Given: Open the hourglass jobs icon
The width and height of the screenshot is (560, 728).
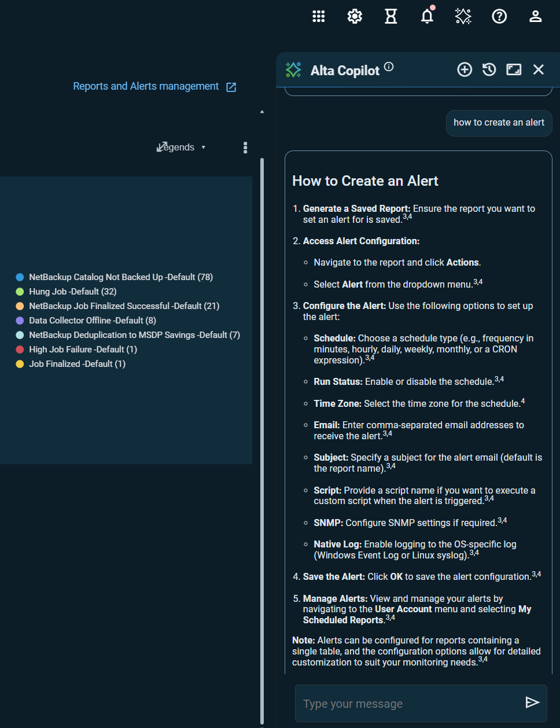Looking at the screenshot, I should click(391, 16).
